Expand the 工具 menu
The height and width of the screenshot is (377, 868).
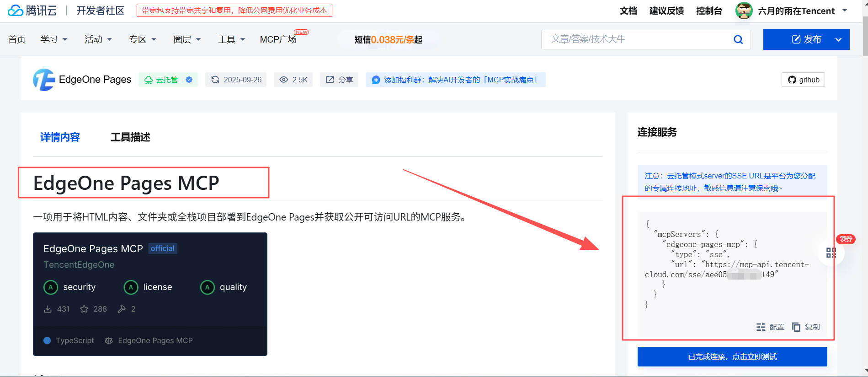pos(232,39)
